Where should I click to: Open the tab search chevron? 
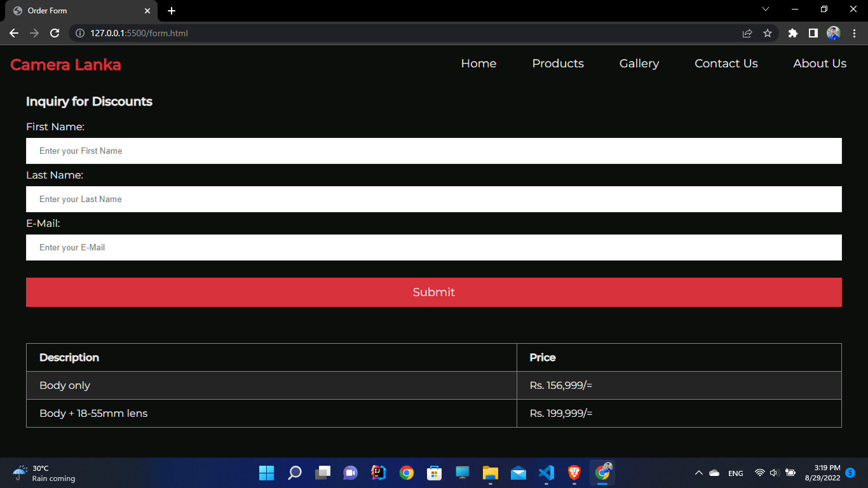766,10
